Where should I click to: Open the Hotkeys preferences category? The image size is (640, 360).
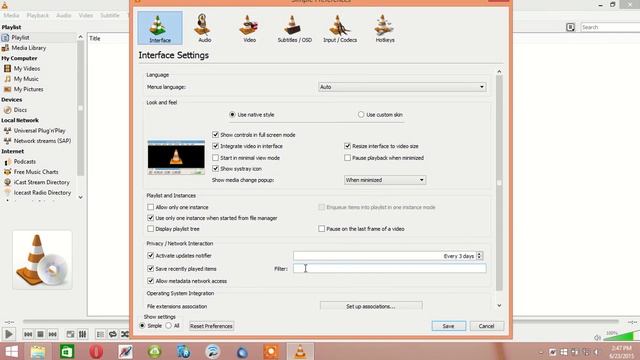[385, 28]
